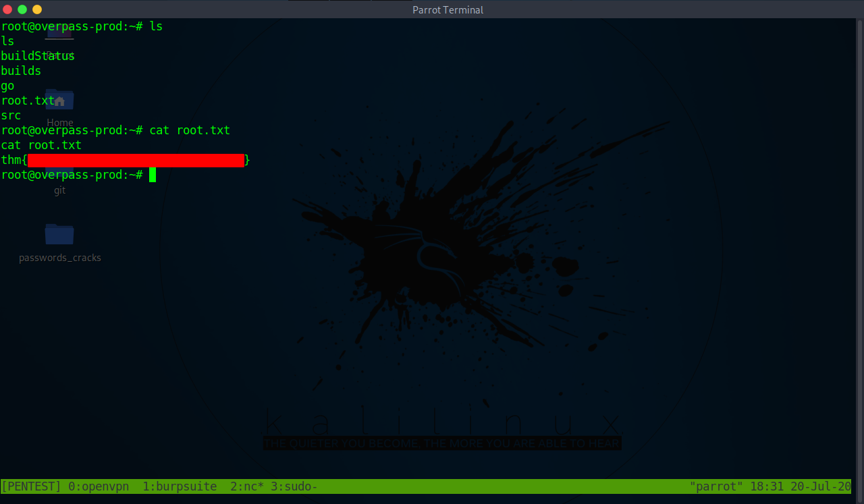Click the prompt line with cat root.txt
Viewport: 864px width, 504px height.
(115, 130)
